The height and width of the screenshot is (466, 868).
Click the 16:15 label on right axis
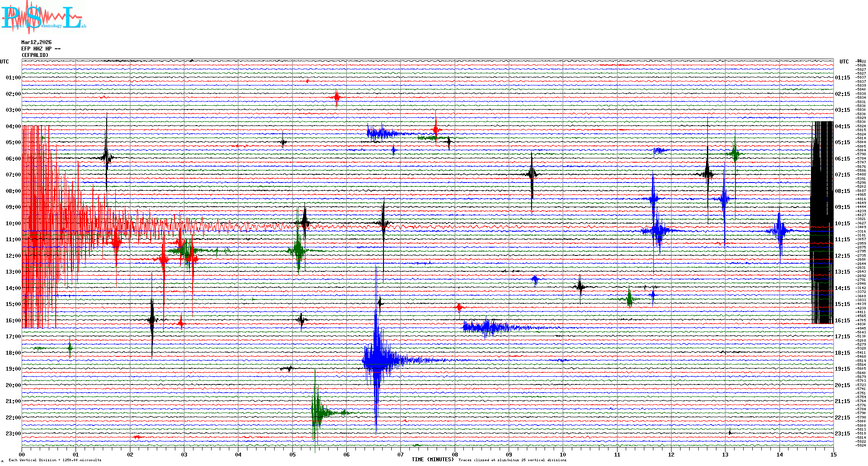click(x=842, y=321)
